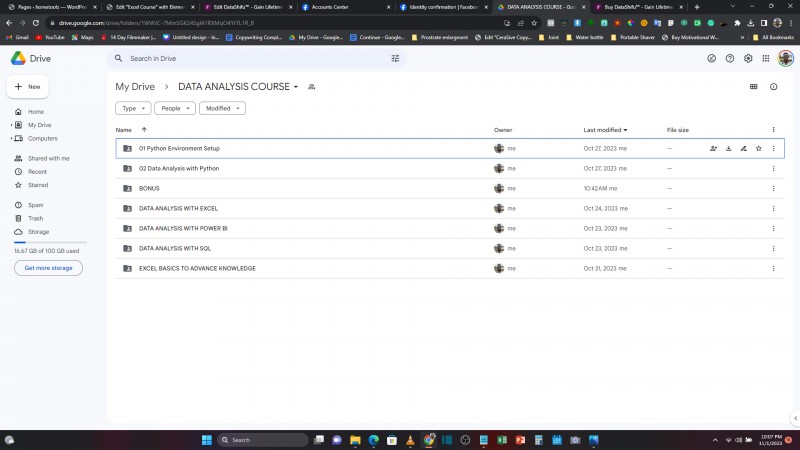This screenshot has height=450, width=800.
Task: Go to Shared with me section
Action: click(48, 158)
